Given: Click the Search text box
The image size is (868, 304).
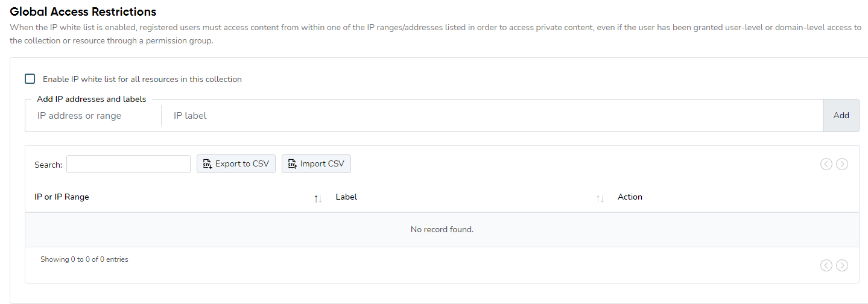Looking at the screenshot, I should coord(128,164).
